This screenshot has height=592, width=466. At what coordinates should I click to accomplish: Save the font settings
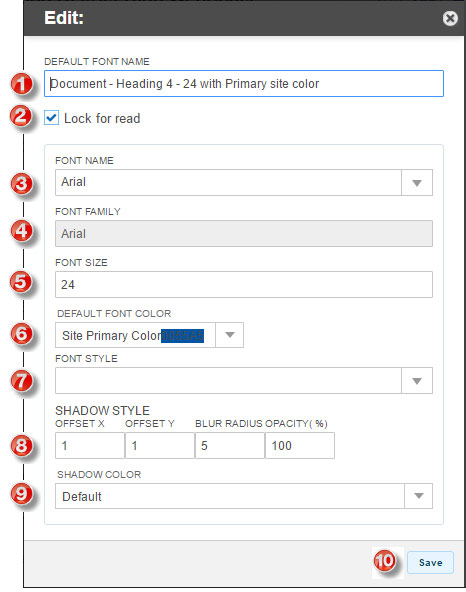[431, 563]
